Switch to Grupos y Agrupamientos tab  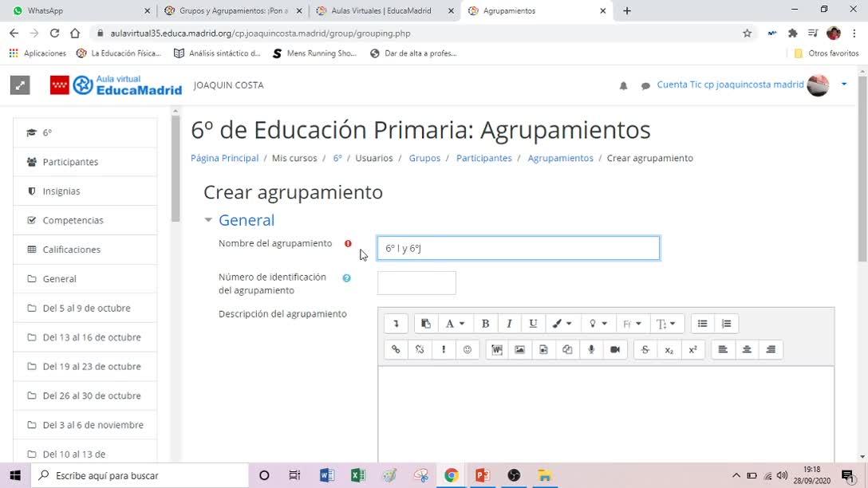click(x=232, y=10)
